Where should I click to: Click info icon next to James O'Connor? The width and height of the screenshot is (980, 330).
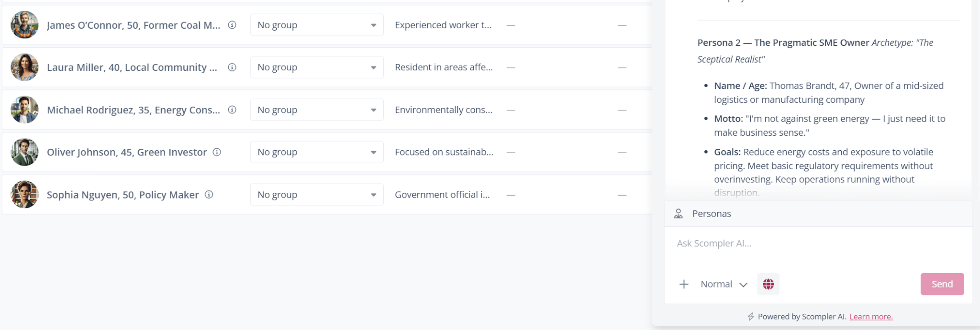coord(232,25)
